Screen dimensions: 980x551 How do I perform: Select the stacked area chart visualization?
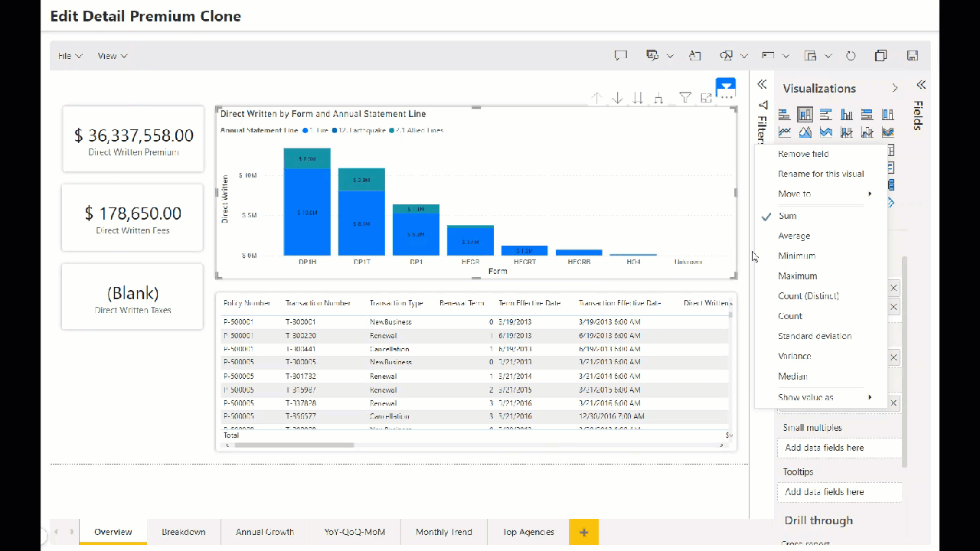(825, 132)
